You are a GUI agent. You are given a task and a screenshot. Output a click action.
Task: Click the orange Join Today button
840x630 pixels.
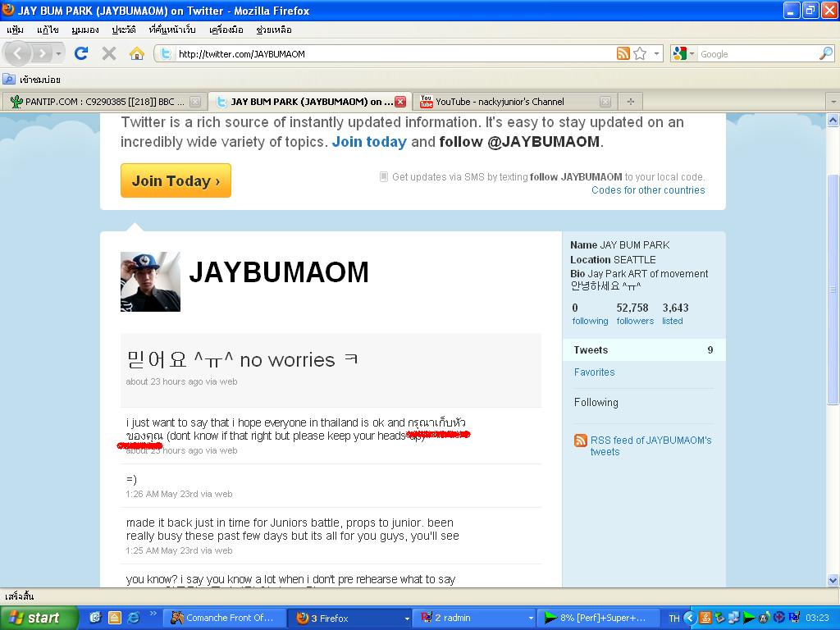coord(176,180)
